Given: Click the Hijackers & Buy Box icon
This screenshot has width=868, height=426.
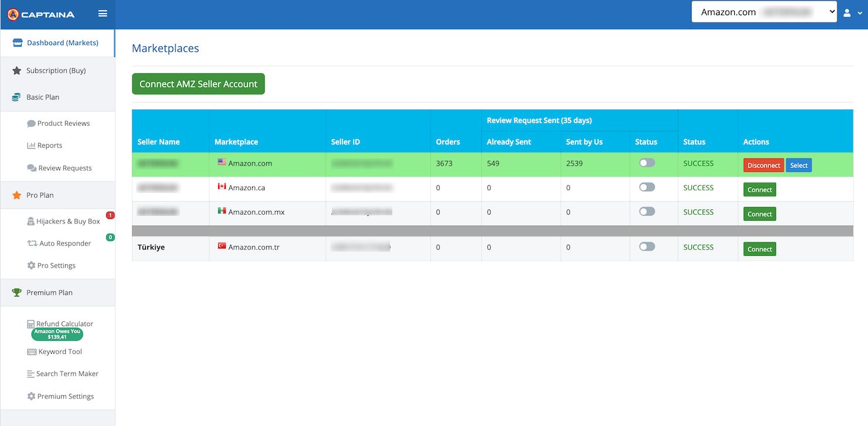Looking at the screenshot, I should pyautogui.click(x=31, y=221).
